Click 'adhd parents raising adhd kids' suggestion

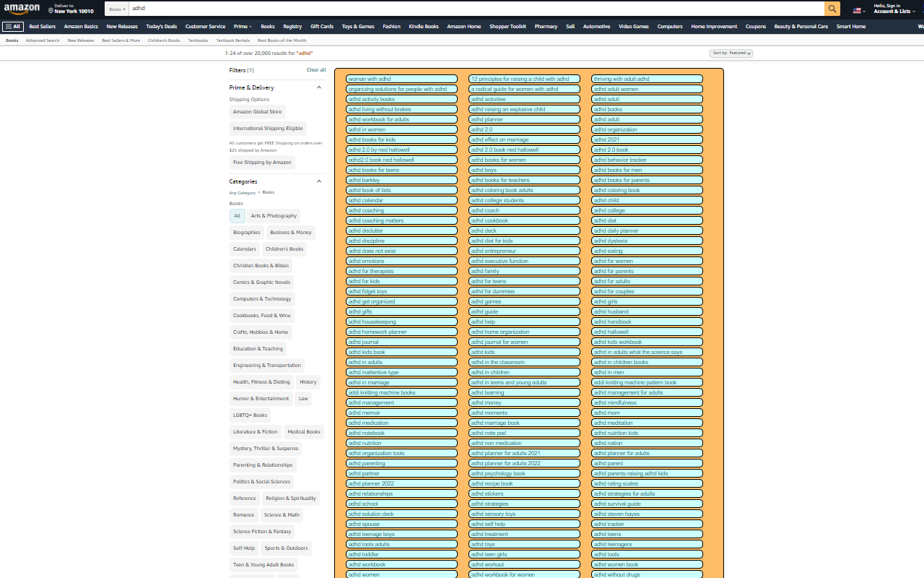[x=647, y=473]
